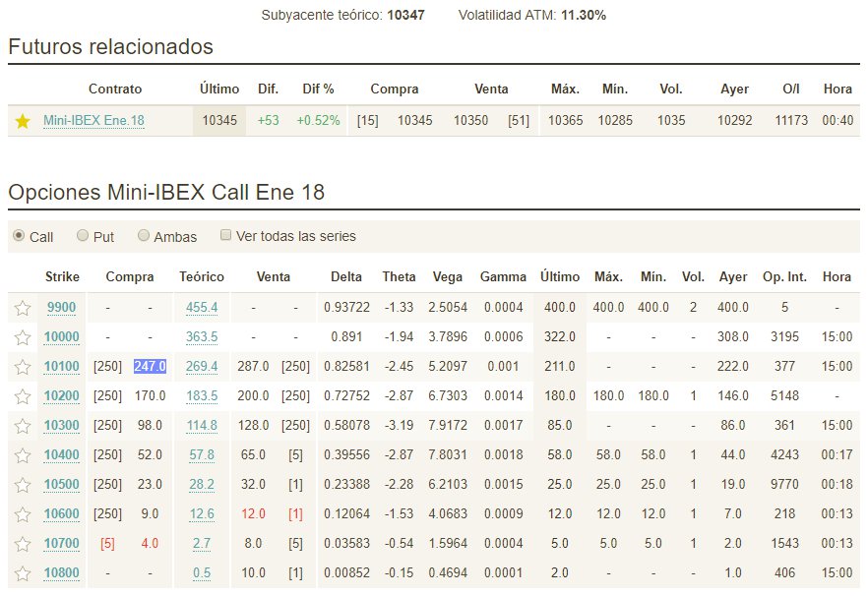Click the Volatilidad ATM 11.30% value
Screen dimensions: 868x596
point(584,15)
